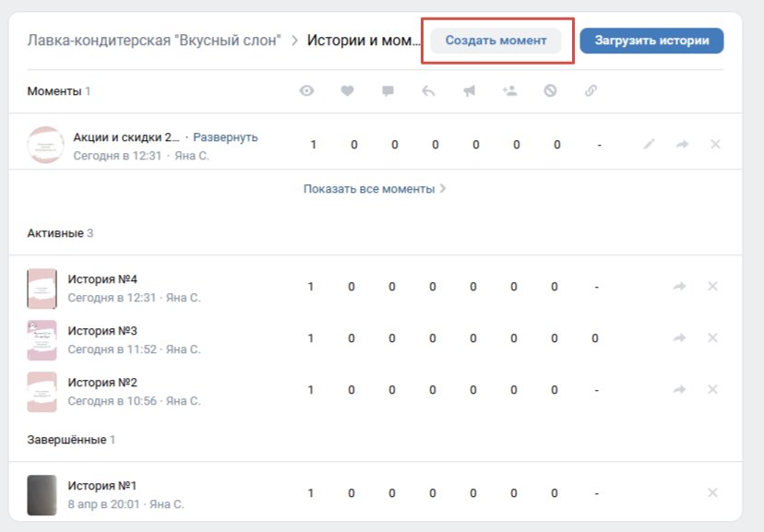Delete История №2
The image size is (764, 532).
pos(712,389)
